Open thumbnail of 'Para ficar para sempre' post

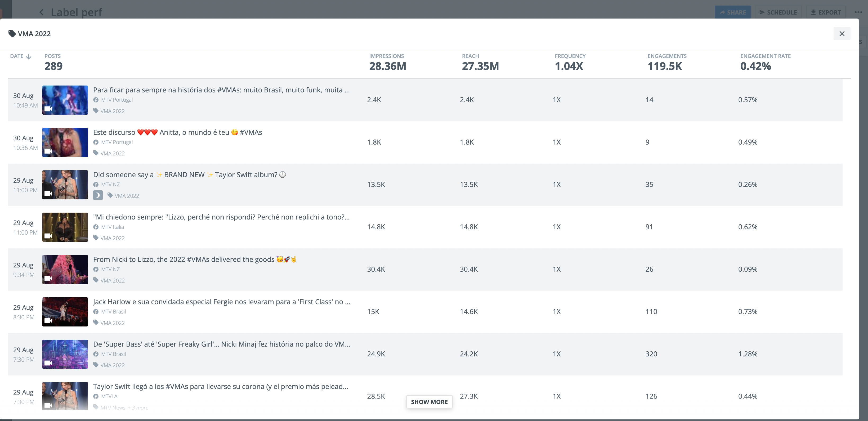click(x=65, y=100)
